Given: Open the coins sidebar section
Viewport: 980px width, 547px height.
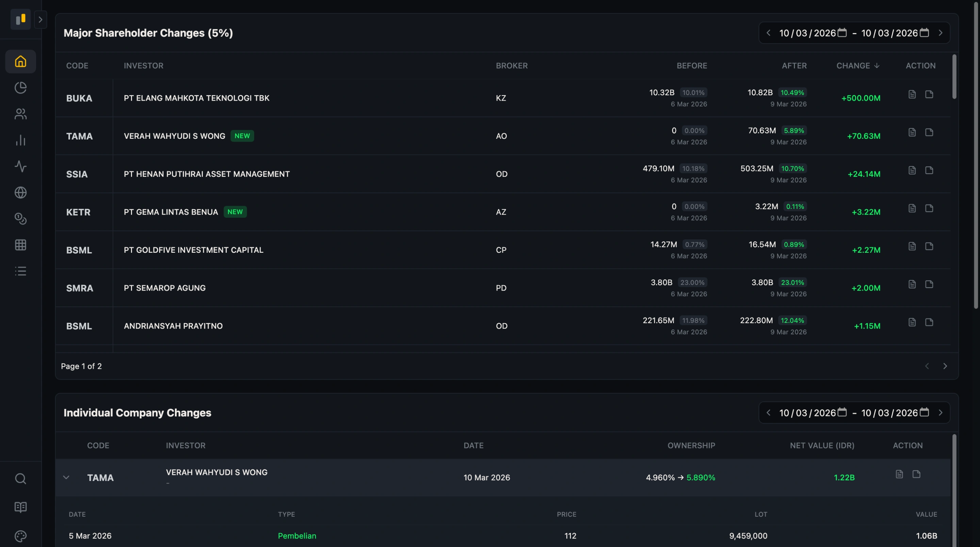Looking at the screenshot, I should tap(20, 219).
